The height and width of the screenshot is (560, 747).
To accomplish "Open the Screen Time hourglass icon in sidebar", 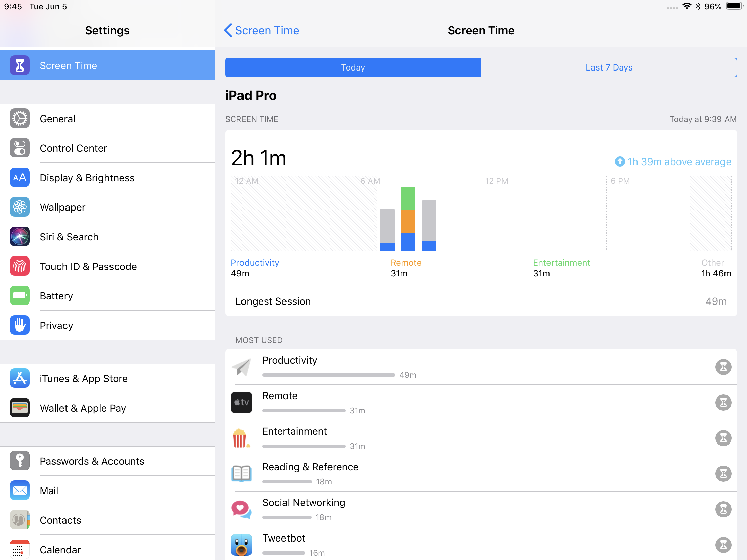I will tap(19, 65).
